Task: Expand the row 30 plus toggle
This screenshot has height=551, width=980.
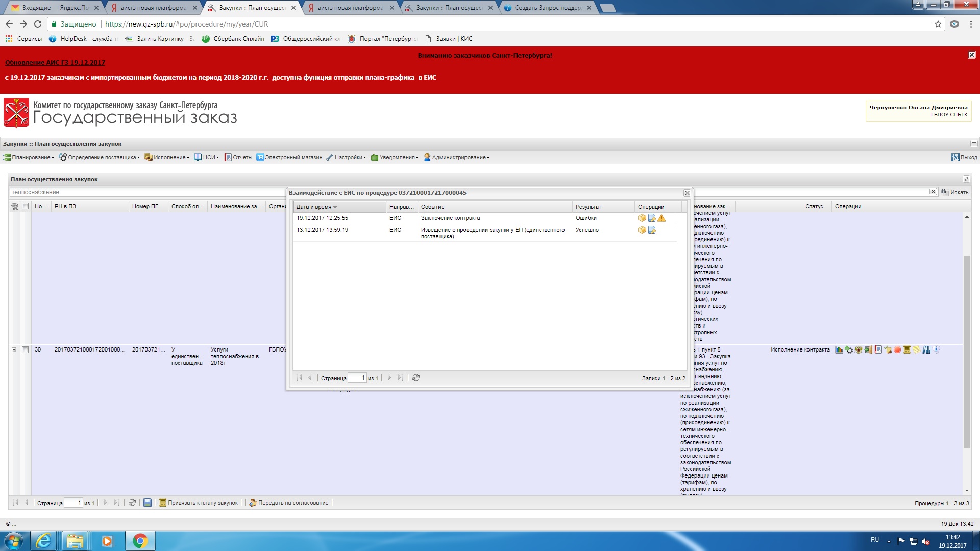Action: click(14, 350)
